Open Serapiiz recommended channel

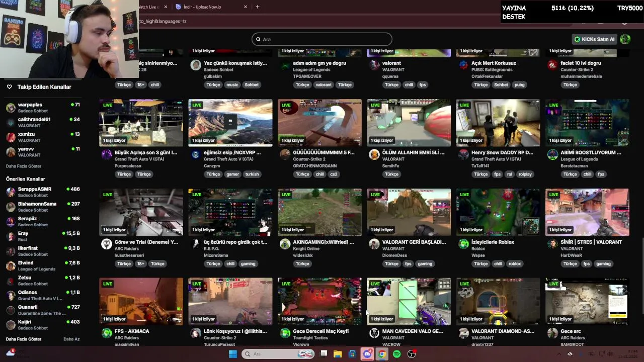[x=43, y=221]
